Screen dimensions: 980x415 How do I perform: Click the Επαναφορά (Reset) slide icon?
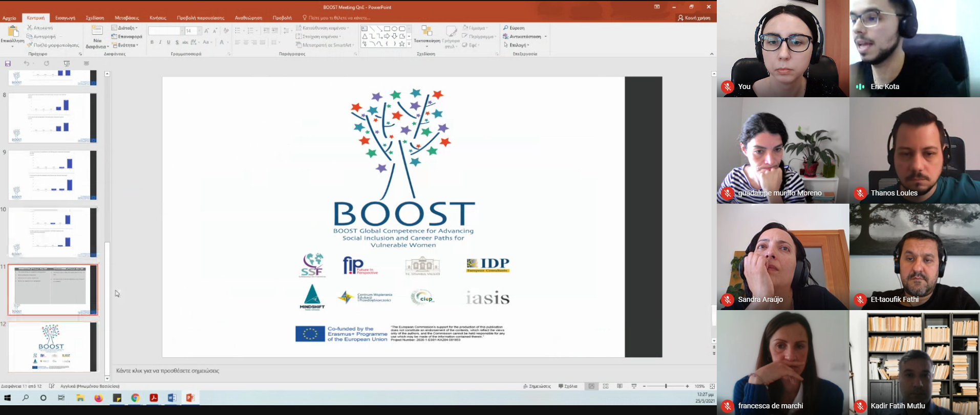(115, 37)
